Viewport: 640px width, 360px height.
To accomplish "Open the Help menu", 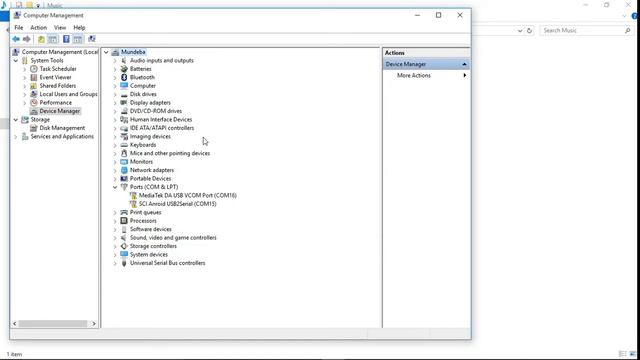I will [x=79, y=27].
